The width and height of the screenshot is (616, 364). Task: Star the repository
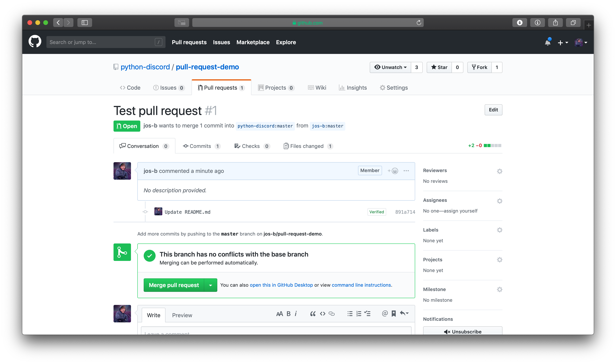point(439,67)
